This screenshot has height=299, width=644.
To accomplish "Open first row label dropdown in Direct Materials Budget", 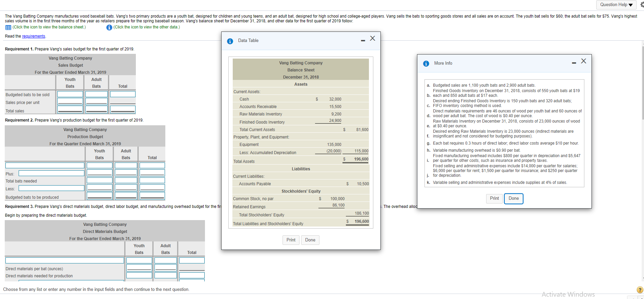I will (65, 260).
